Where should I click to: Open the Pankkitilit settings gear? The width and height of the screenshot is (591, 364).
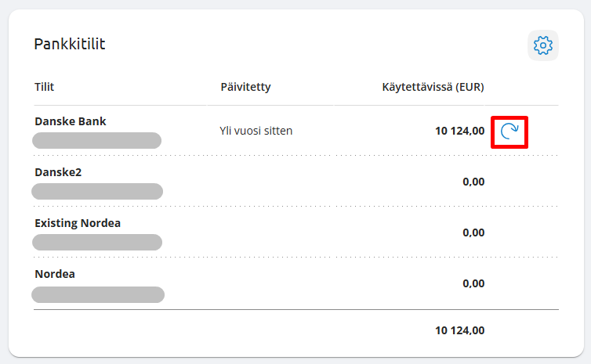coord(542,45)
